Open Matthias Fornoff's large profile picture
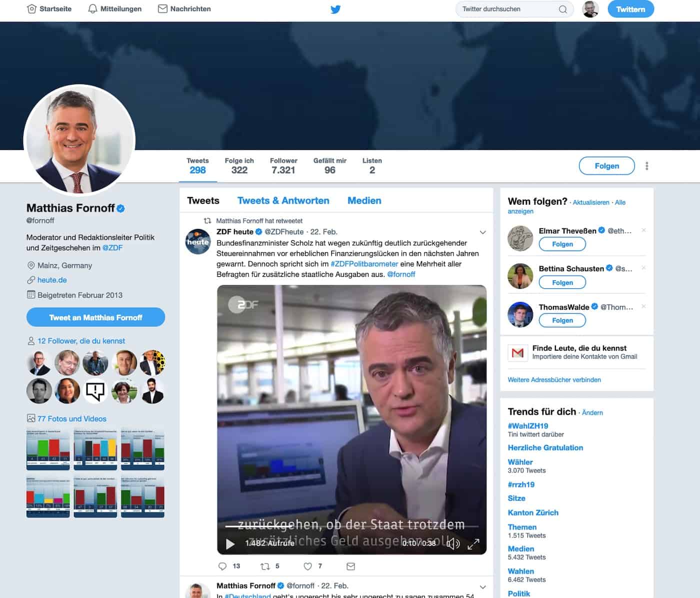This screenshot has height=598, width=700. click(x=79, y=140)
